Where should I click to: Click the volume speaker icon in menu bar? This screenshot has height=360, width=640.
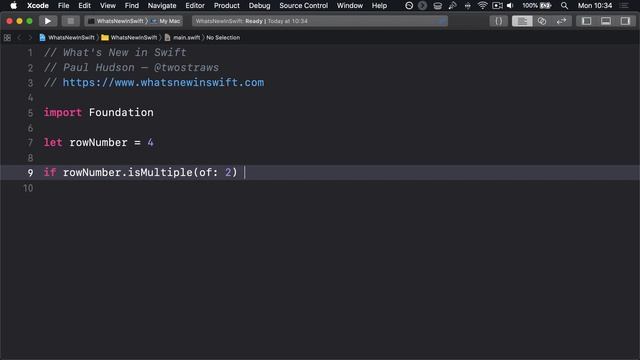[x=510, y=5]
